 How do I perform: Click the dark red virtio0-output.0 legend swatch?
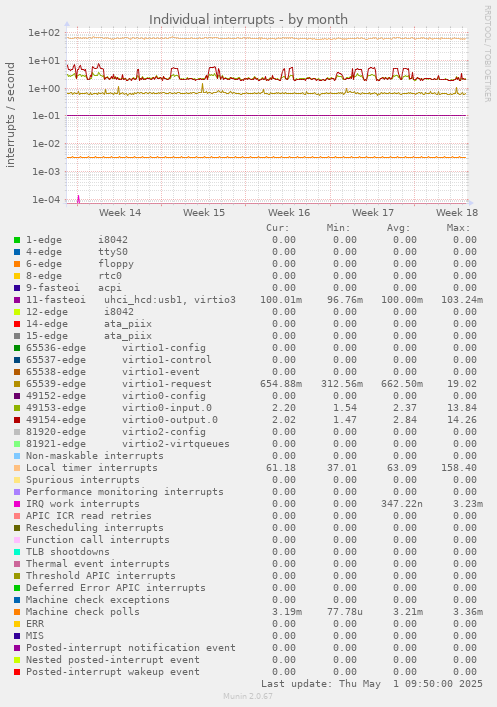tap(17, 420)
